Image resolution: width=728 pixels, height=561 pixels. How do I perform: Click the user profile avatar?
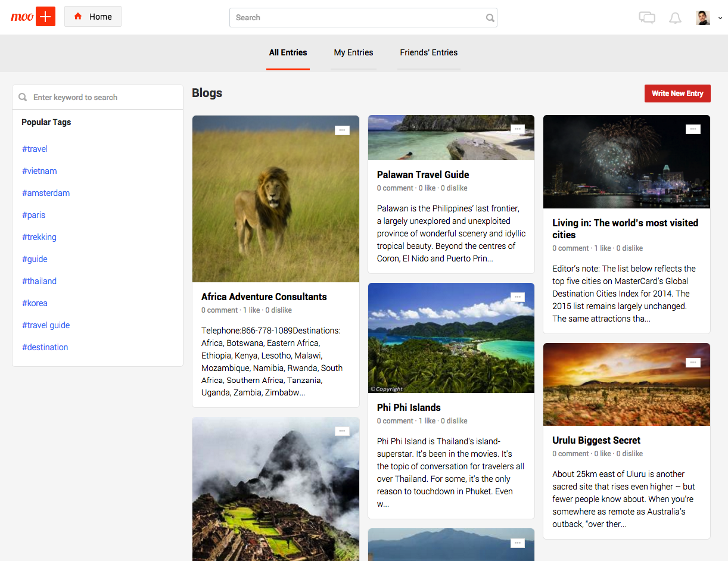703,17
